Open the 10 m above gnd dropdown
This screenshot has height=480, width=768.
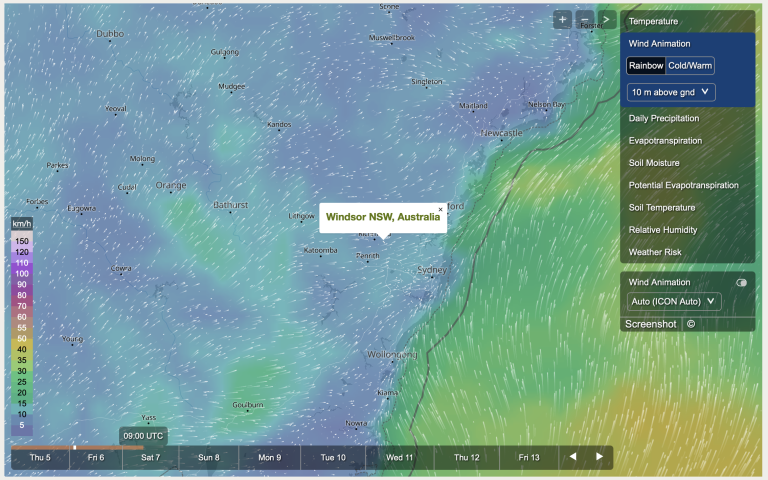(x=671, y=92)
